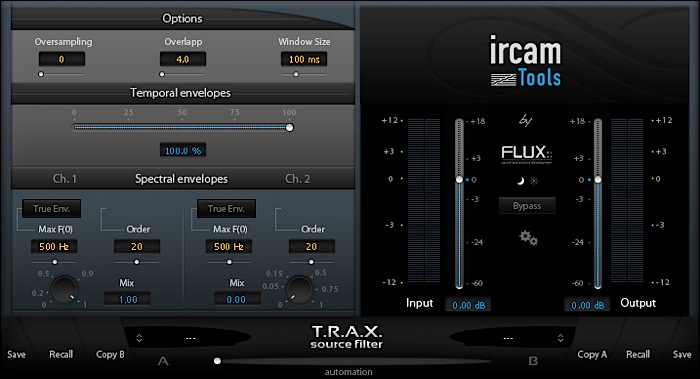
Task: Open the right preset B selector arrows
Action: coord(561,338)
